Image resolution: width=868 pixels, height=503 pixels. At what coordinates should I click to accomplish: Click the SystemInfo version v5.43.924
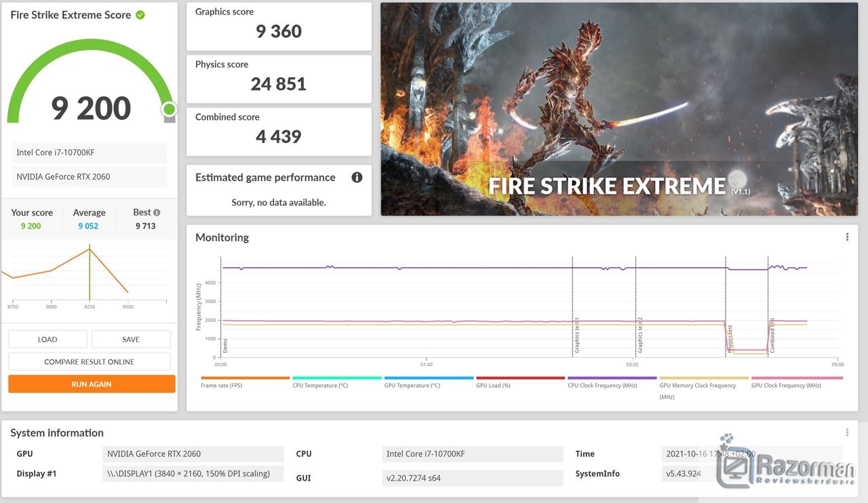click(751, 474)
